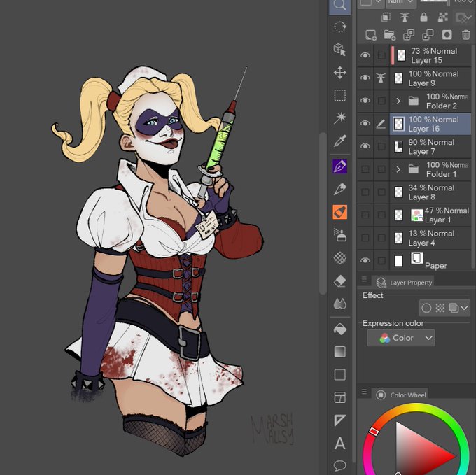Select the Balloon speech bubble tool
The width and height of the screenshot is (476, 475).
click(x=339, y=465)
